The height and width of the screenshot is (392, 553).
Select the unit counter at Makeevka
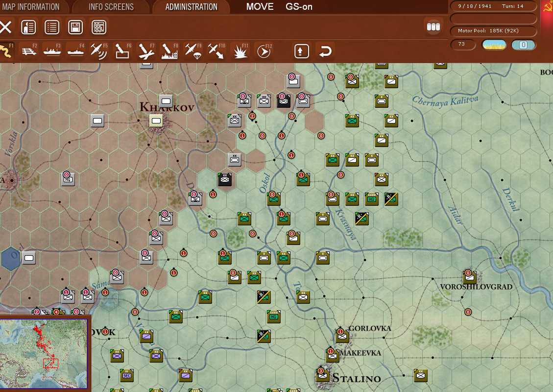coord(332,356)
